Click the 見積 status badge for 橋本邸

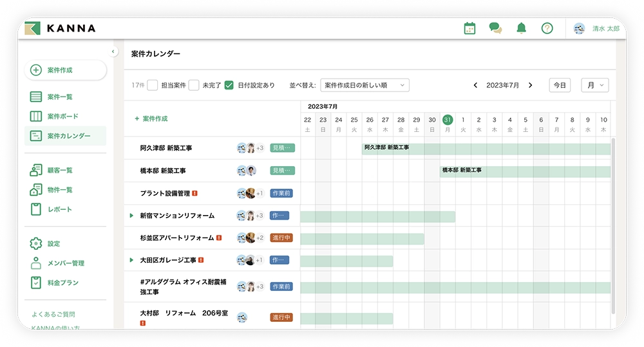pos(282,171)
